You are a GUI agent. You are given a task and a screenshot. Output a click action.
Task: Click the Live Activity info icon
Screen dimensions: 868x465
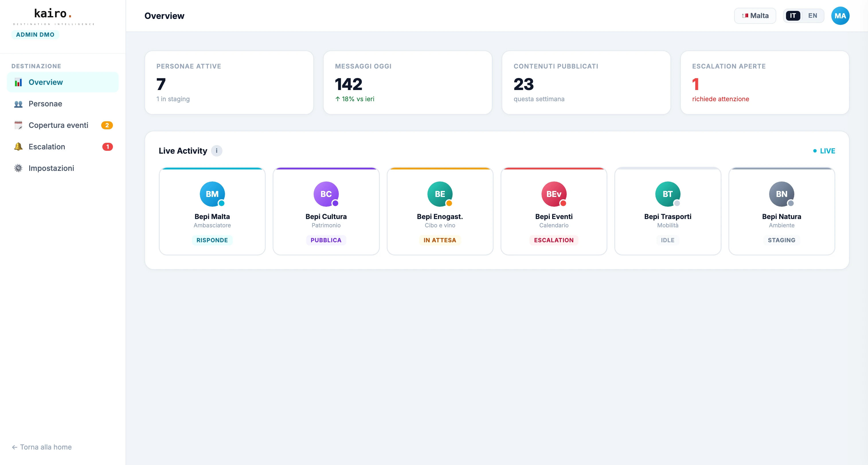(x=217, y=151)
